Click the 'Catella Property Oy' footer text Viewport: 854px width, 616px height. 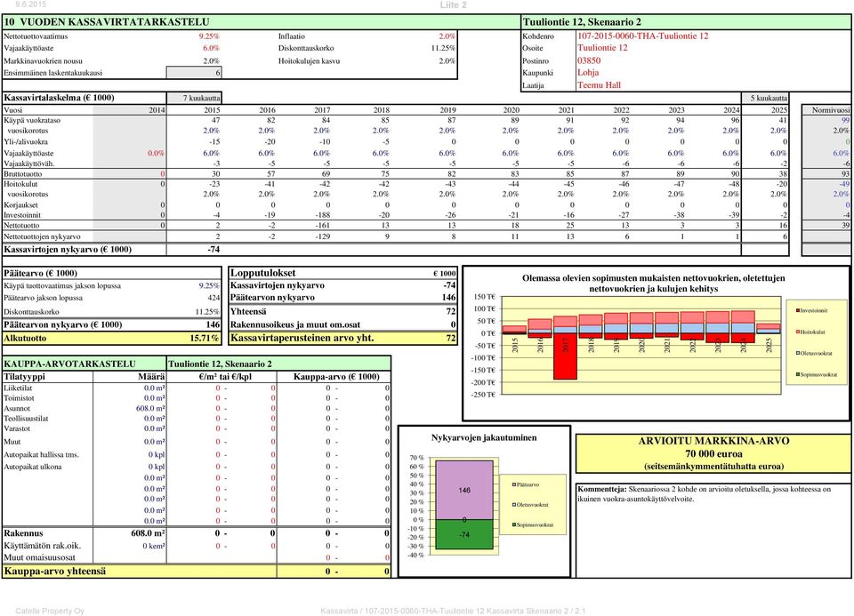pyautogui.click(x=50, y=611)
